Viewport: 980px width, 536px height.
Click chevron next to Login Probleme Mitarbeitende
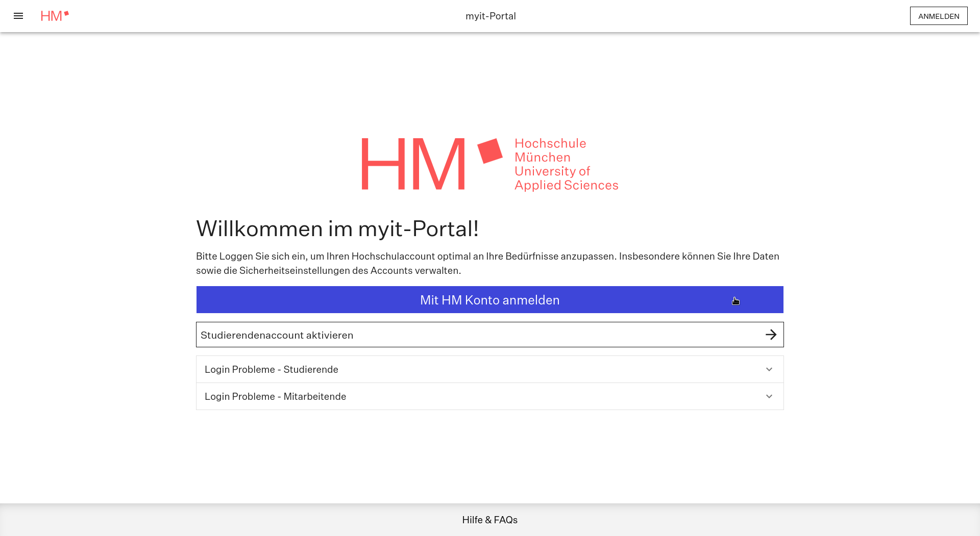[x=769, y=396]
